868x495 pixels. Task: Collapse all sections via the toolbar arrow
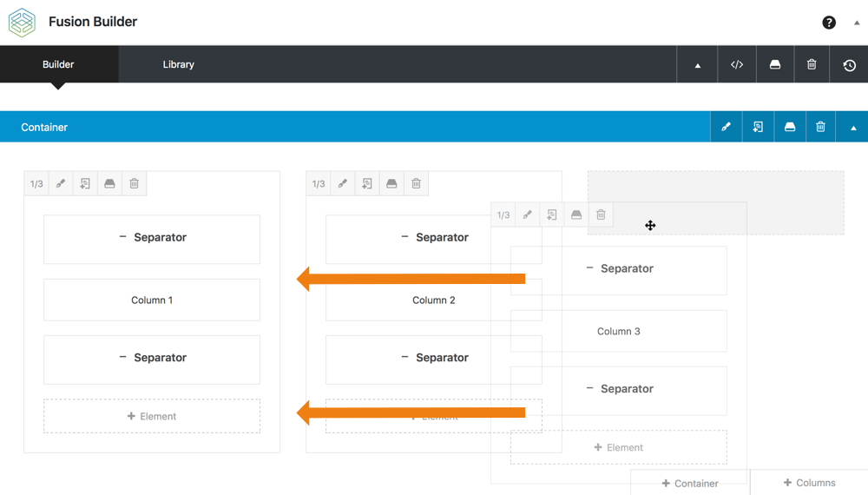(x=697, y=65)
